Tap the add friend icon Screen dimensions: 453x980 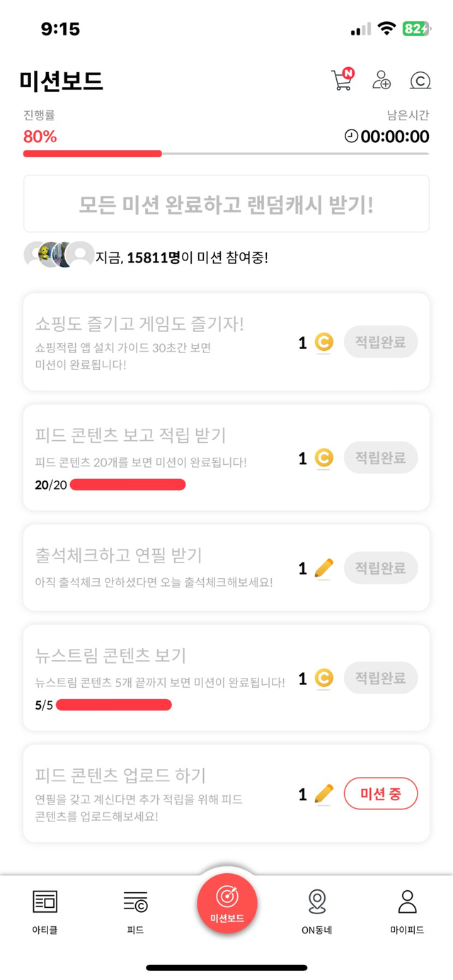coord(382,81)
